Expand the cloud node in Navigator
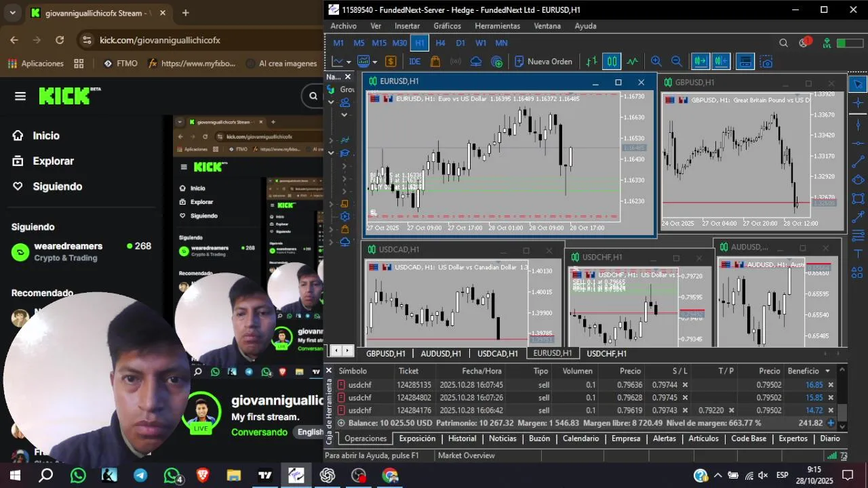This screenshot has width=868, height=488. tap(331, 242)
